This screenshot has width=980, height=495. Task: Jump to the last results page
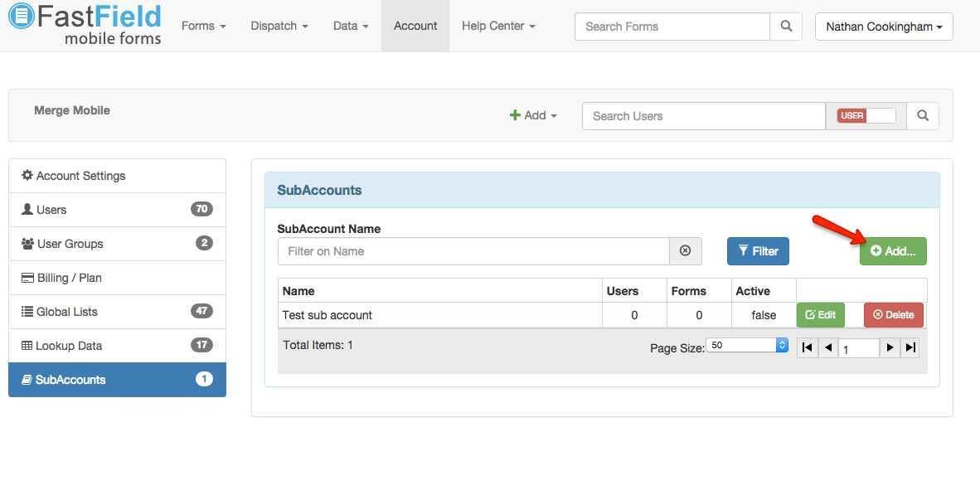(910, 348)
